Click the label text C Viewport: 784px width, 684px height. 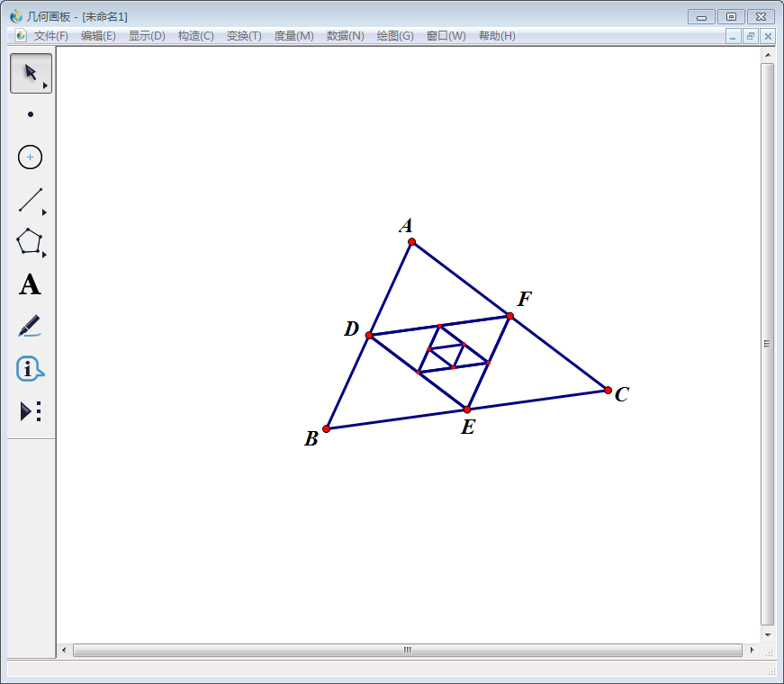(621, 394)
